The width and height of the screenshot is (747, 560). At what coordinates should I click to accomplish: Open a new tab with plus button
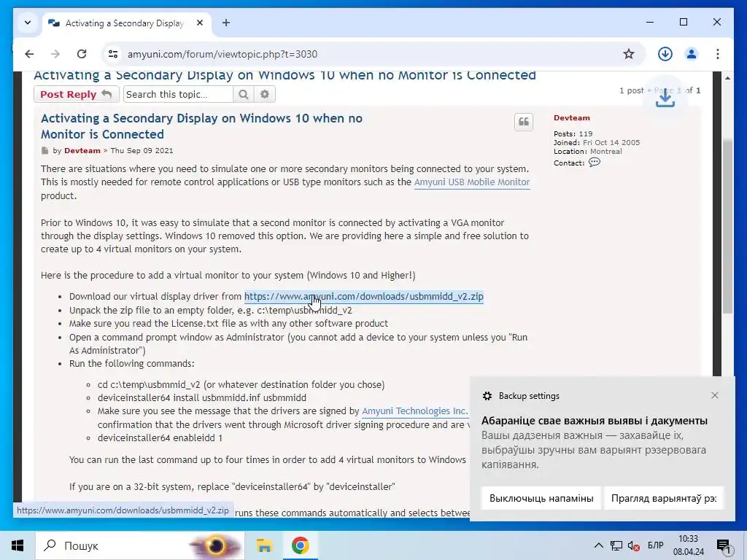(226, 23)
